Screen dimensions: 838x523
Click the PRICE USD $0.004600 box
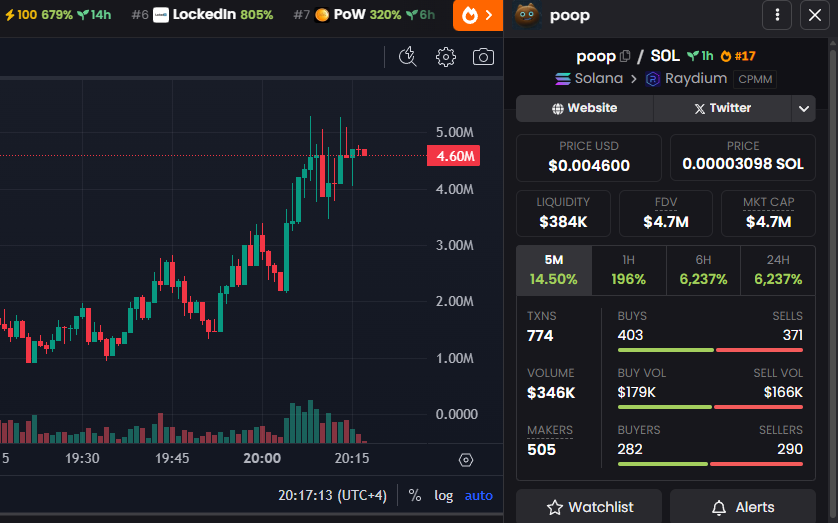[589, 158]
